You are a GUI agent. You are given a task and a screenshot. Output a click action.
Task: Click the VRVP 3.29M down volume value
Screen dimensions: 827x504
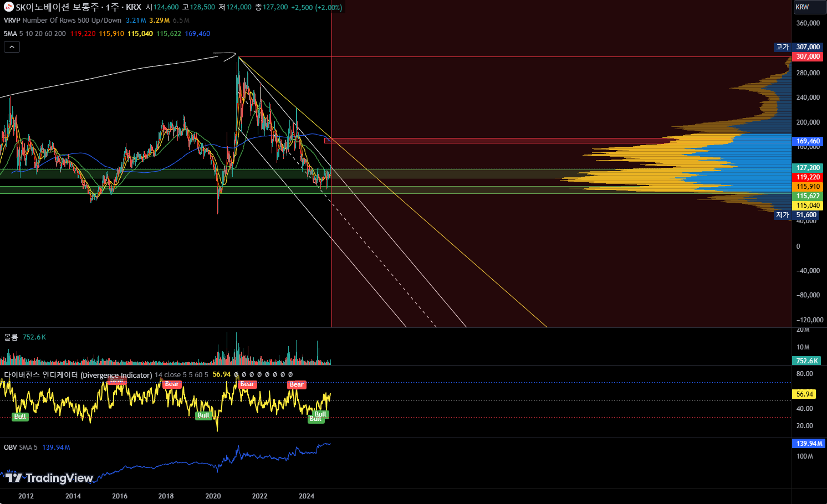point(160,20)
